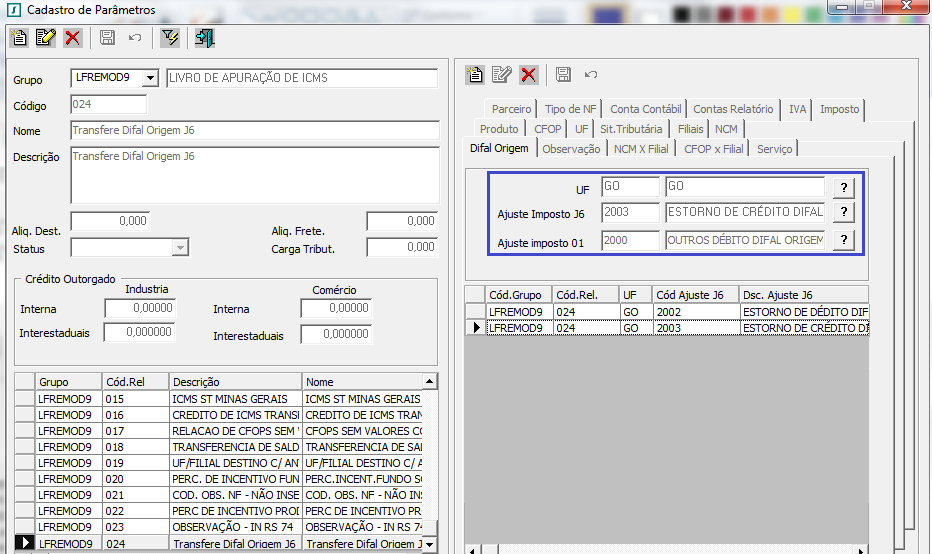Screen dimensions: 932x554
Task: Open the Sit.Tributária tab
Action: click(x=631, y=129)
